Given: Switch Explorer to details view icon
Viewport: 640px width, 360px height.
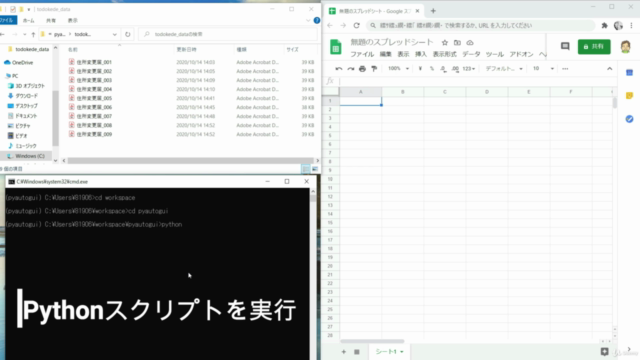Looking at the screenshot, I should 305,169.
